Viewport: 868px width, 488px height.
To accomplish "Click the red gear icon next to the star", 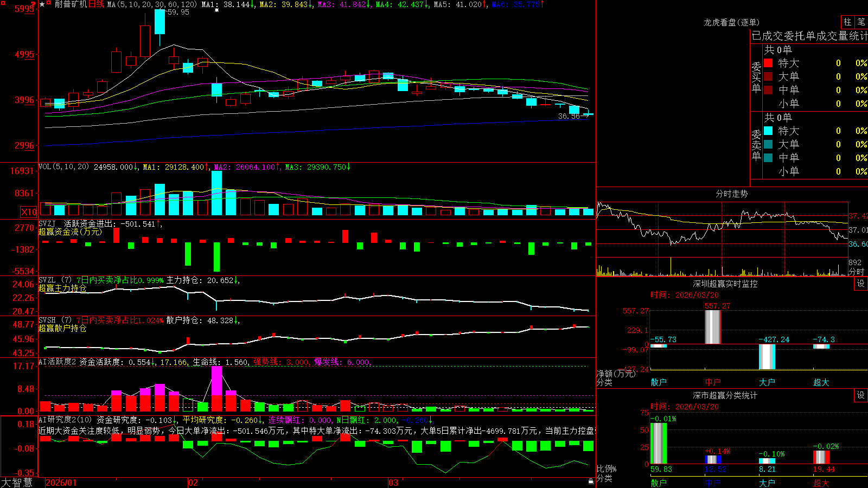I will click(x=49, y=4).
